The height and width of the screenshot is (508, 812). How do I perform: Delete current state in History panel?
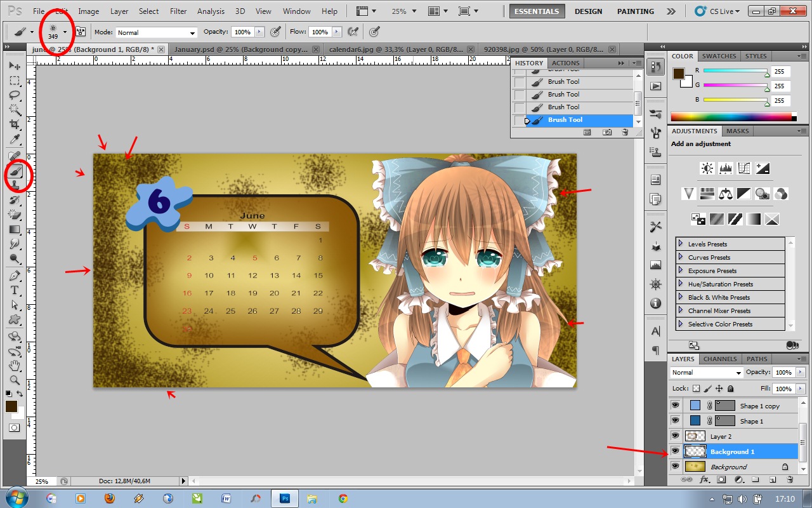[x=625, y=132]
